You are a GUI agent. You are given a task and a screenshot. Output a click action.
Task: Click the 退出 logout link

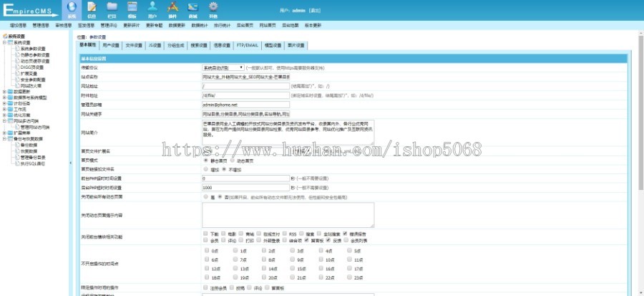[315, 11]
